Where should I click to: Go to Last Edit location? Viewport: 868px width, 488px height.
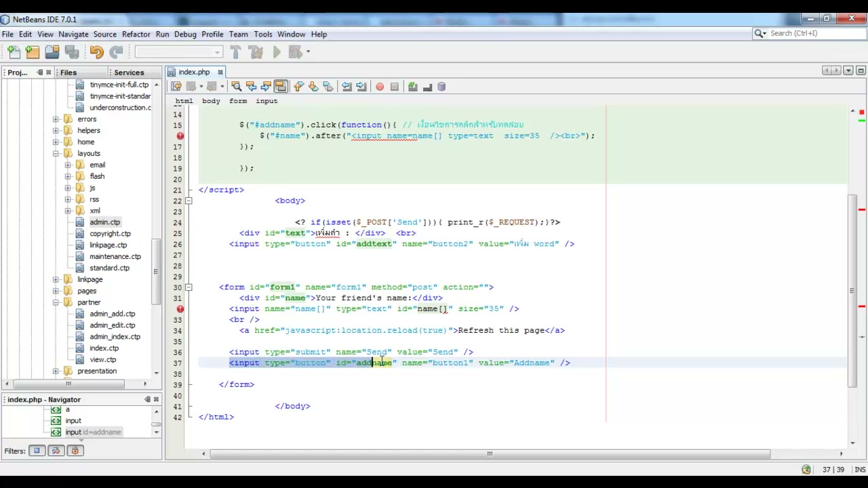(x=176, y=87)
